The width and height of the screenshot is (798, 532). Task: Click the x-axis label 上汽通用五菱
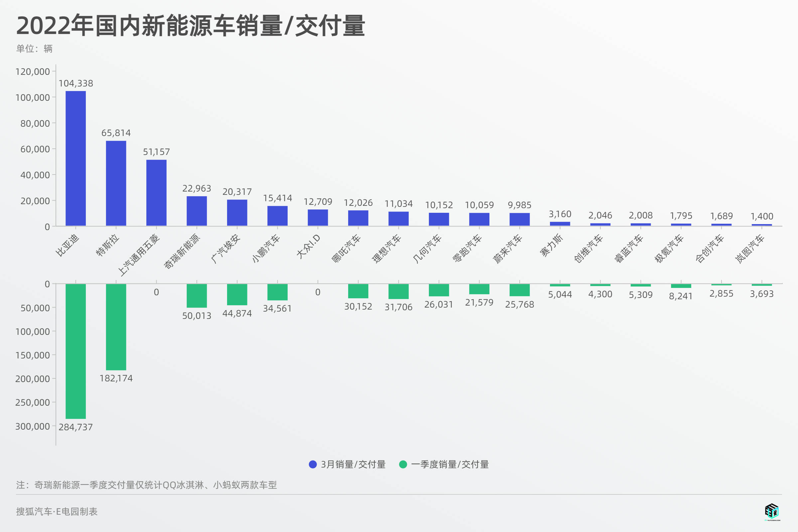(138, 254)
